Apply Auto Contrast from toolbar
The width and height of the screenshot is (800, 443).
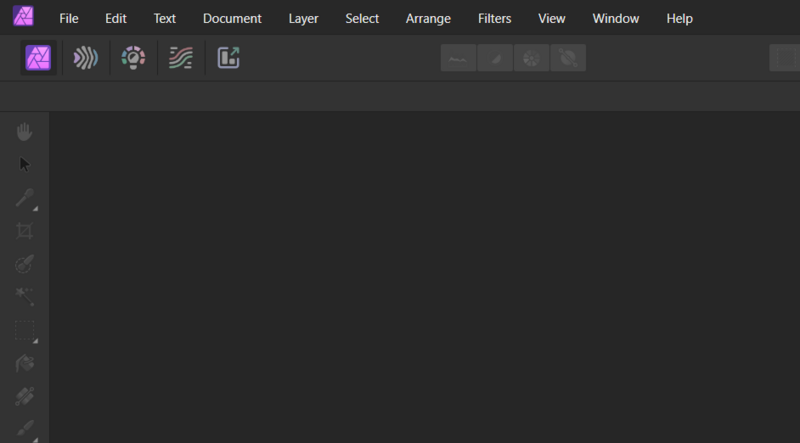(495, 58)
